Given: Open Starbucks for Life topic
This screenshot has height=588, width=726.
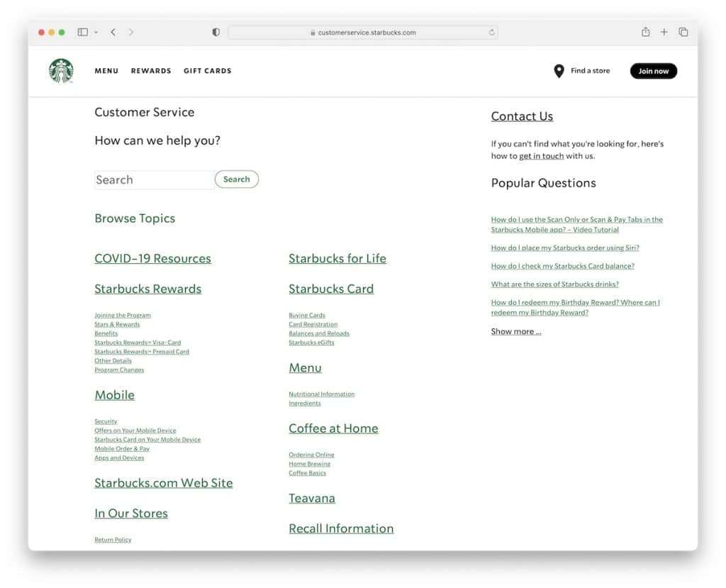Looking at the screenshot, I should tap(337, 259).
